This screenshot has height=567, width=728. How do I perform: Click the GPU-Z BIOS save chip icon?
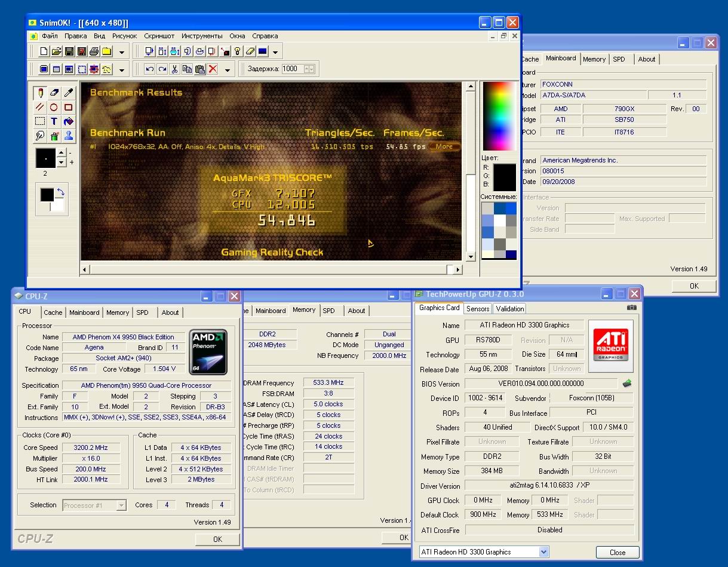[x=626, y=384]
